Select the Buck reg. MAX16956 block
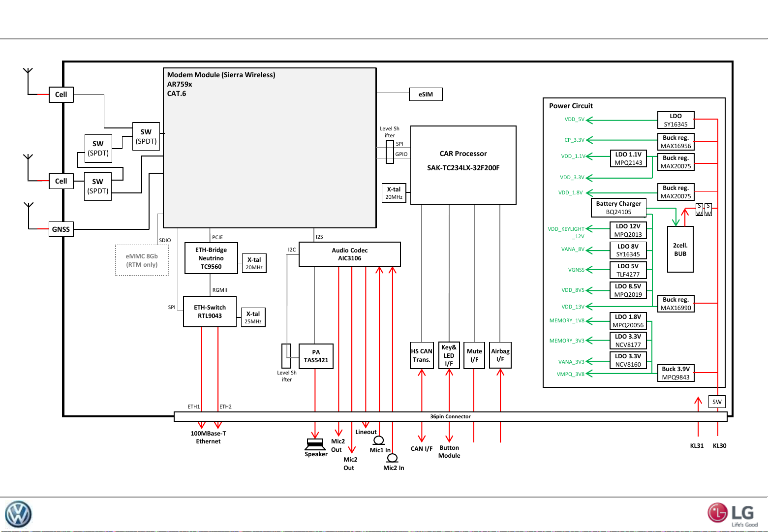This screenshot has width=768, height=532. tap(676, 142)
